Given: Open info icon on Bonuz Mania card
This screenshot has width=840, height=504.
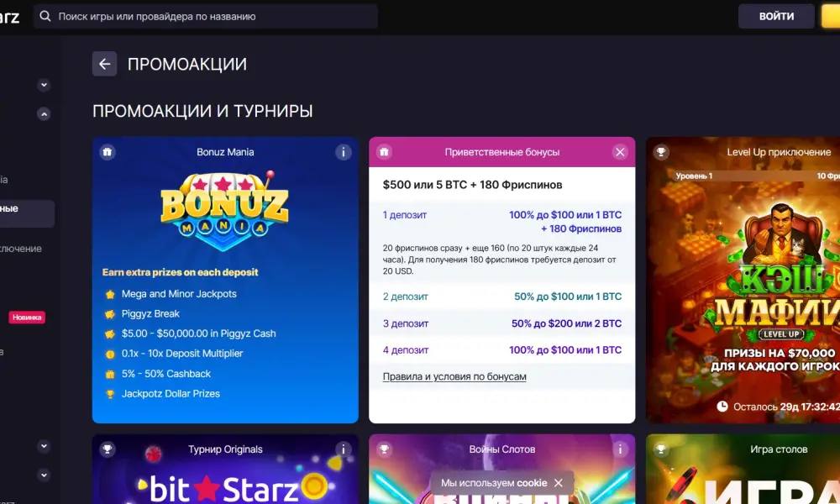Looking at the screenshot, I should [344, 152].
